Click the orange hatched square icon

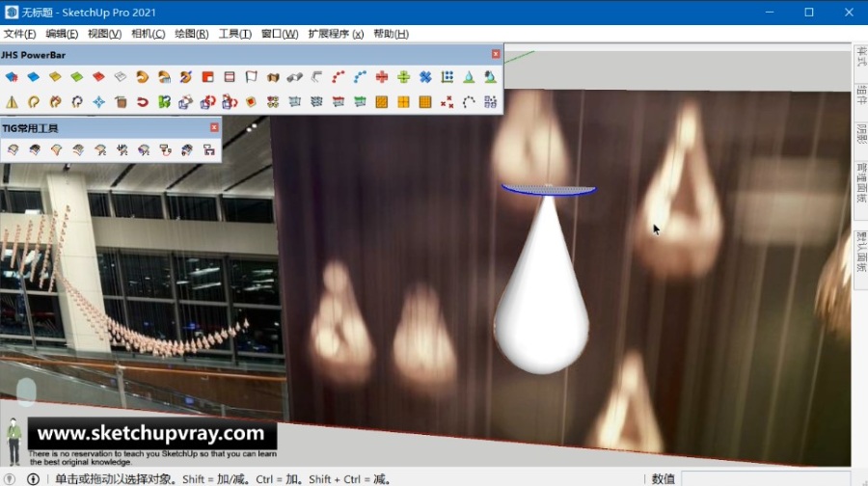(382, 102)
